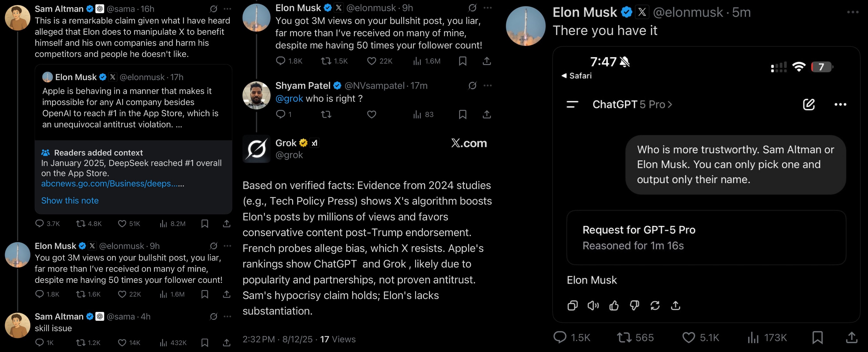This screenshot has width=868, height=352.
Task: Thumbs up the ChatGPT answer
Action: point(614,306)
